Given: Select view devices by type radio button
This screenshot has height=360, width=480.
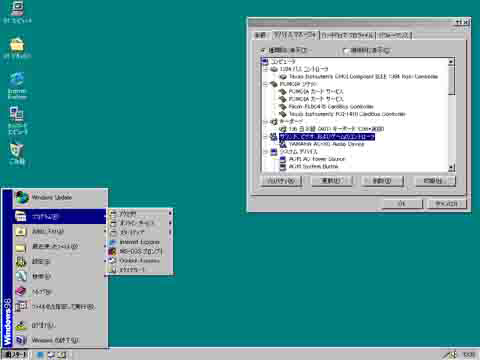Looking at the screenshot, I should [263, 50].
